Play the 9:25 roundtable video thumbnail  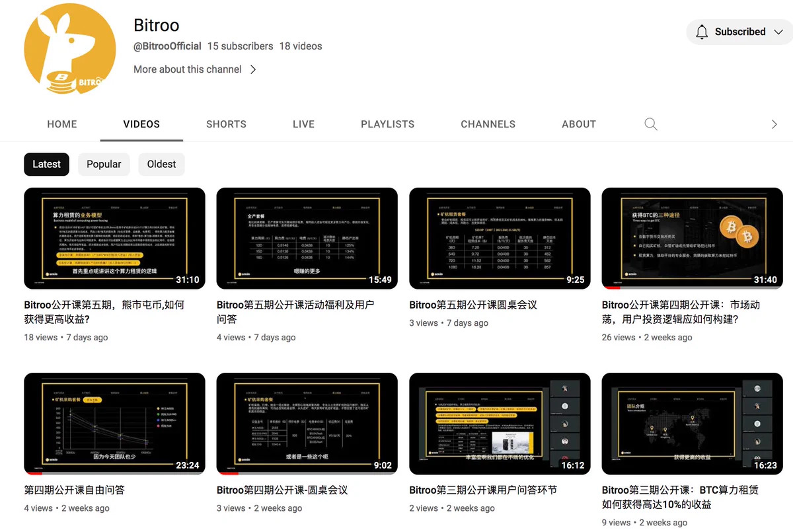pyautogui.click(x=500, y=239)
